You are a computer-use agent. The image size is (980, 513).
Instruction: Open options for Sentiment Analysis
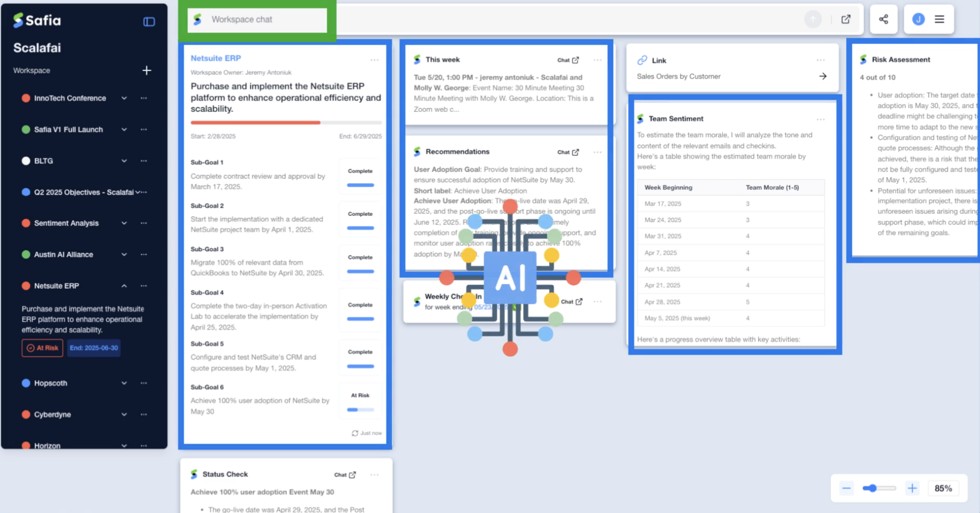click(143, 223)
